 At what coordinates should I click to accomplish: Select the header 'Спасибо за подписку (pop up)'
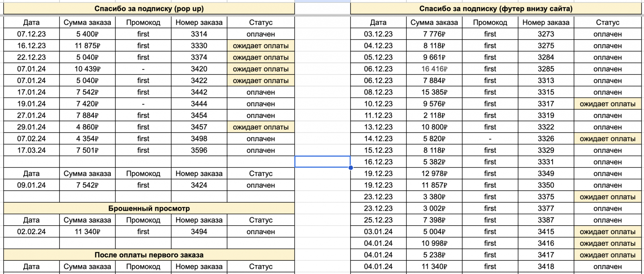point(149,8)
